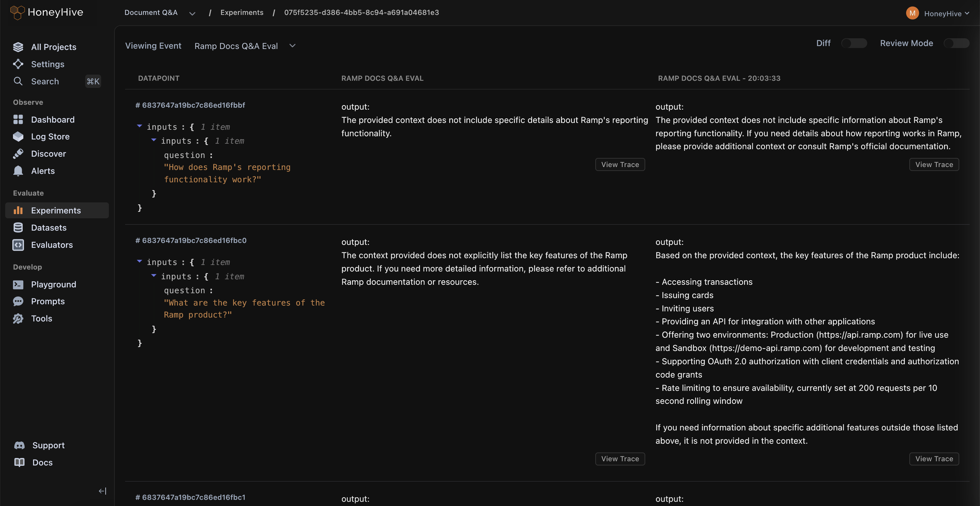Viewport: 980px width, 506px height.
Task: View Trace for first 20:03:33 run output
Action: pyautogui.click(x=934, y=164)
